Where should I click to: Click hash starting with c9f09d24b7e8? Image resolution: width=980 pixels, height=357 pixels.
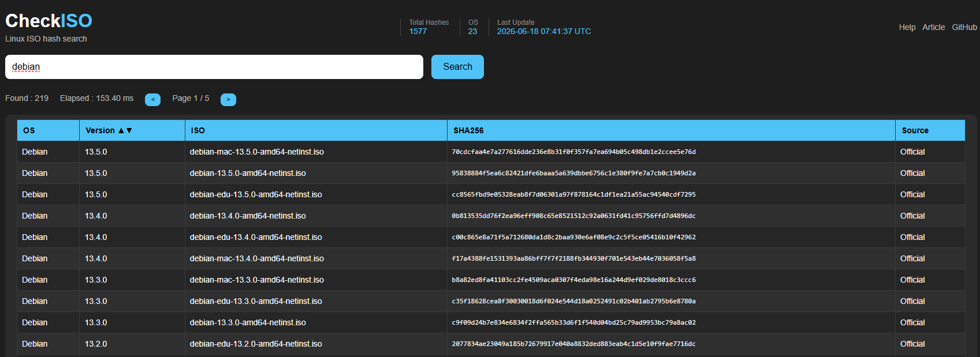click(x=573, y=323)
